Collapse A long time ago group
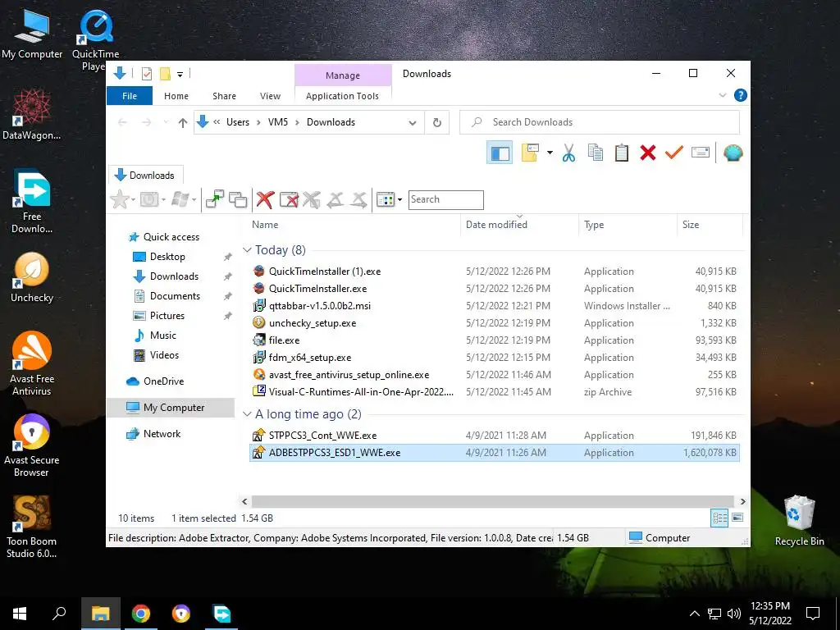Viewport: 840px width, 630px height. (247, 414)
